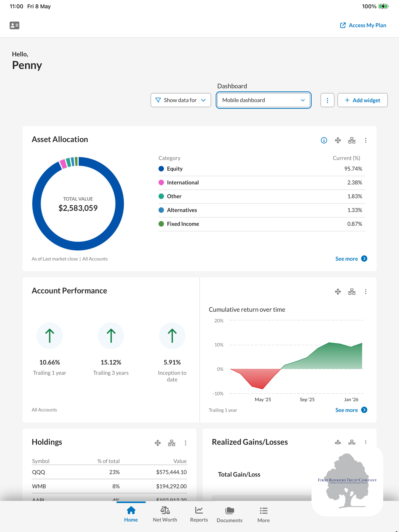
Task: Click the % of total column header
Action: 108,461
